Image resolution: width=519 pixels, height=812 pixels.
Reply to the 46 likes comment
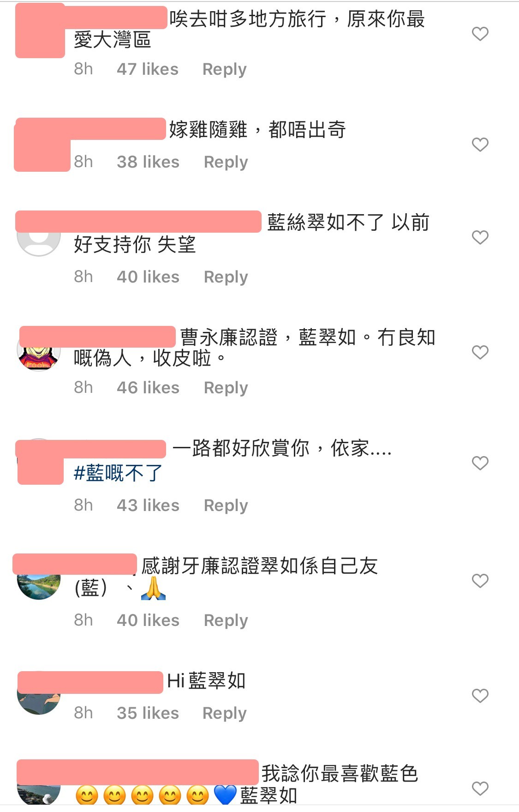226,388
